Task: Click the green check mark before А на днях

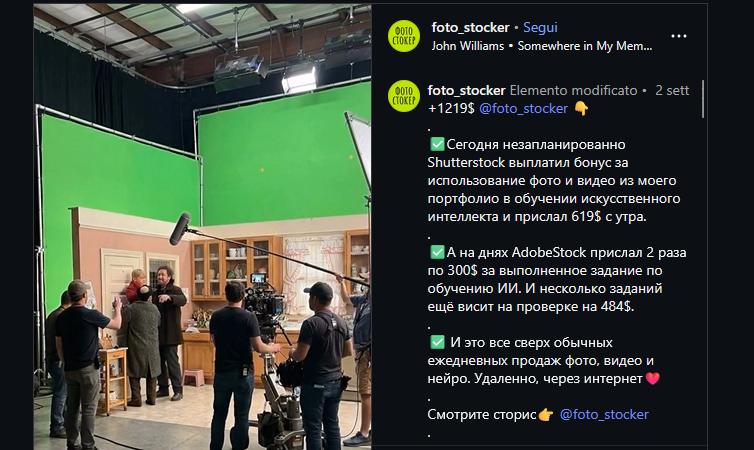Action: [437, 252]
